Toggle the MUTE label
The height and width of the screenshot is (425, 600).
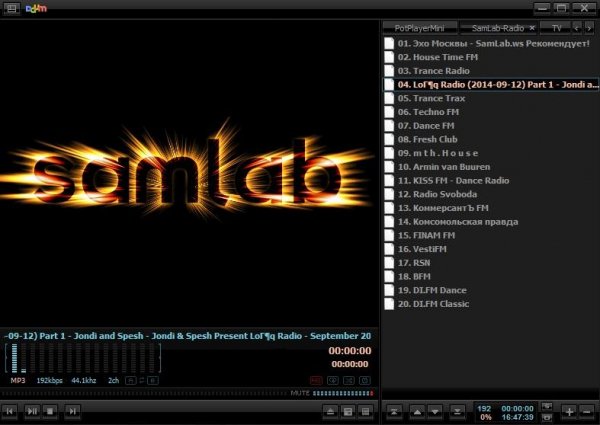click(300, 393)
